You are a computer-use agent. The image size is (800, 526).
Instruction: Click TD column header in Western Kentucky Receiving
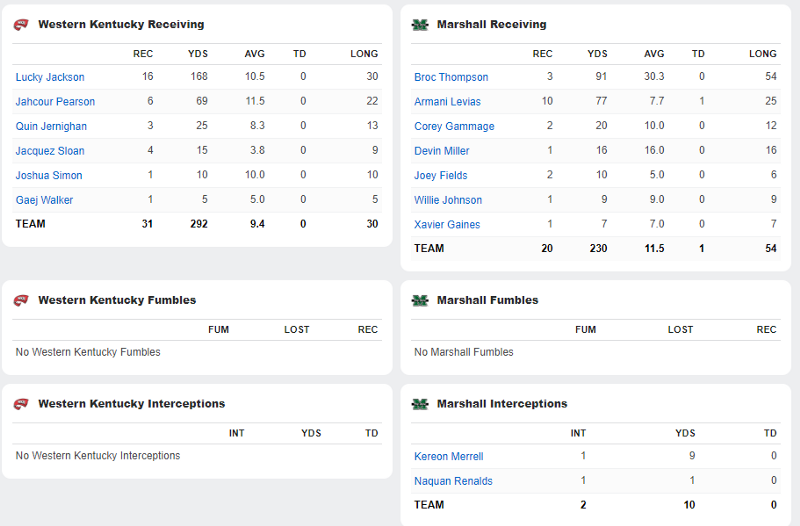click(299, 54)
